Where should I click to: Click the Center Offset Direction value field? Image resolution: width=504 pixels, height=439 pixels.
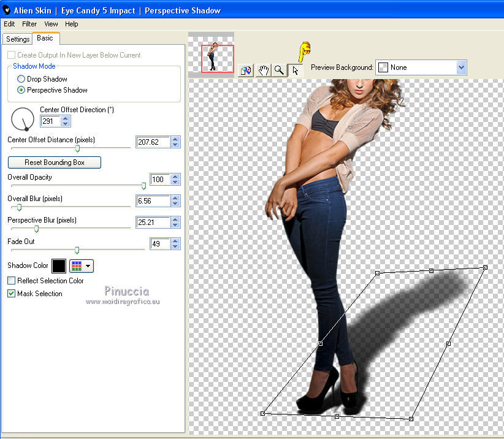pos(50,121)
